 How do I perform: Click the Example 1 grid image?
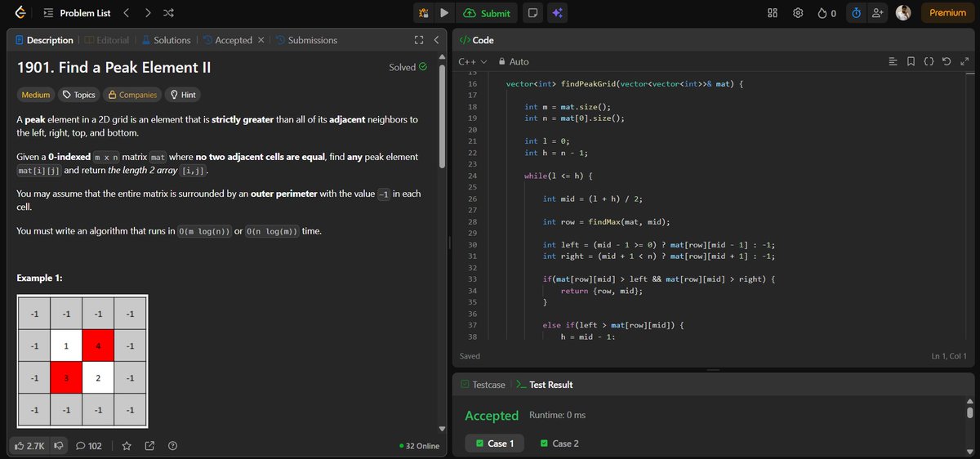82,362
